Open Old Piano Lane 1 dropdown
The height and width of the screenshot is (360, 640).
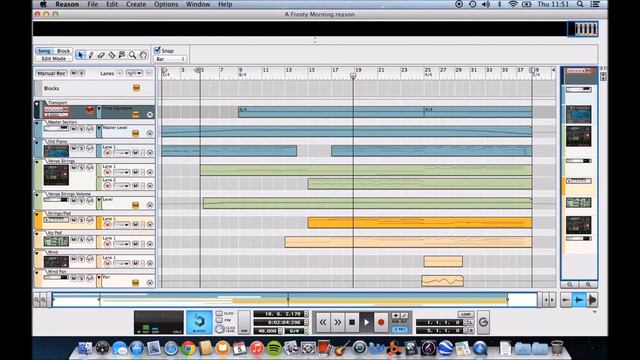pyautogui.click(x=122, y=153)
